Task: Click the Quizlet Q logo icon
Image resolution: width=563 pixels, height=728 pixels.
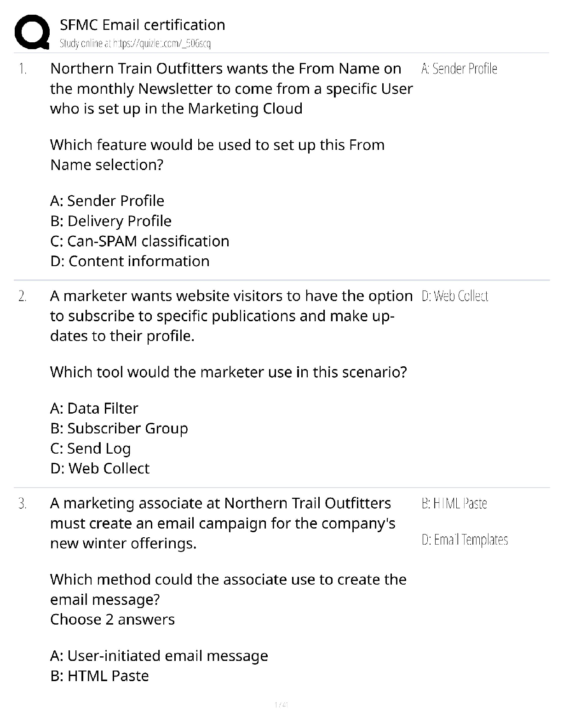Action: coord(32,32)
